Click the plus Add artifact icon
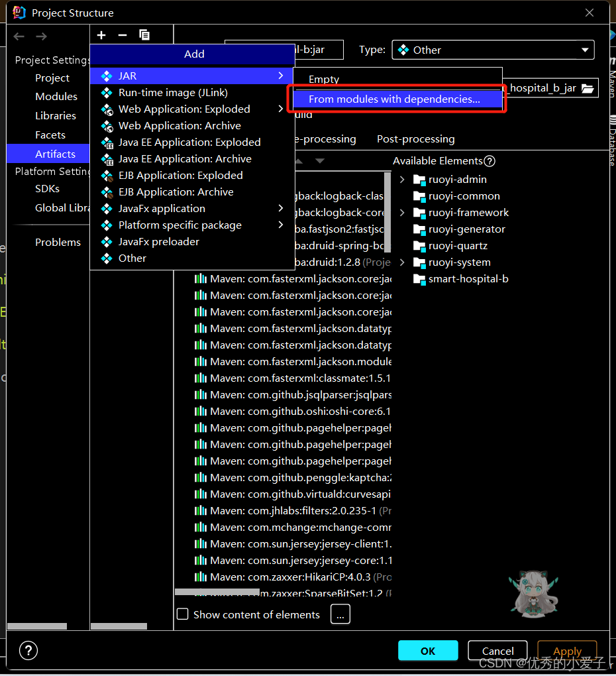 [101, 35]
